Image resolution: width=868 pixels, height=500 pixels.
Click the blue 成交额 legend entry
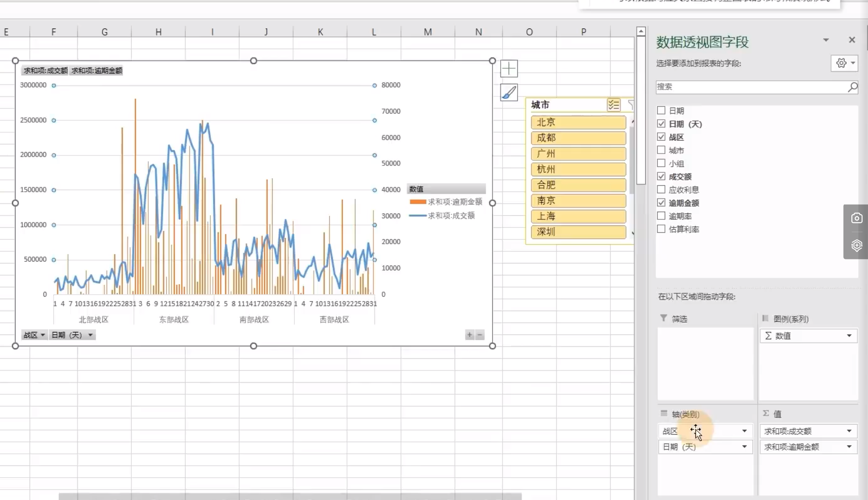tap(442, 216)
